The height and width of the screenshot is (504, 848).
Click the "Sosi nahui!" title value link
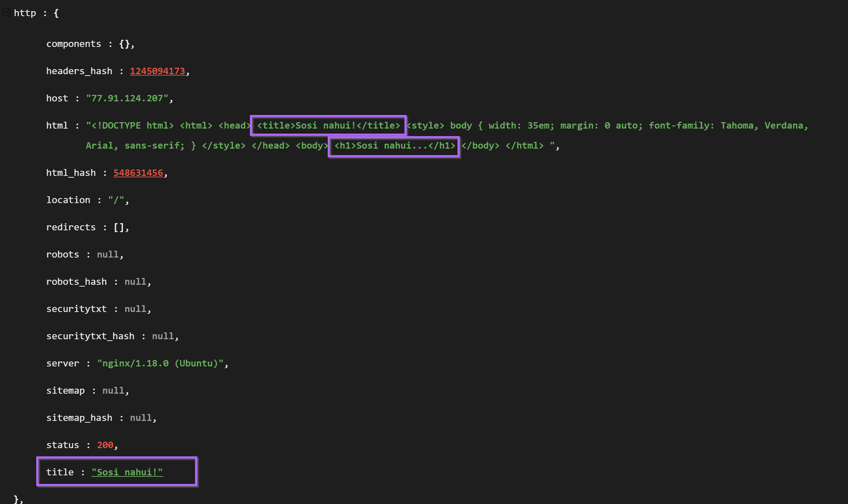127,472
